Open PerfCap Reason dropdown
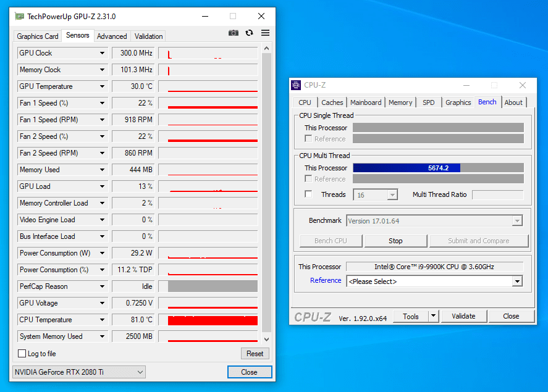This screenshot has height=392, width=548. [x=102, y=286]
